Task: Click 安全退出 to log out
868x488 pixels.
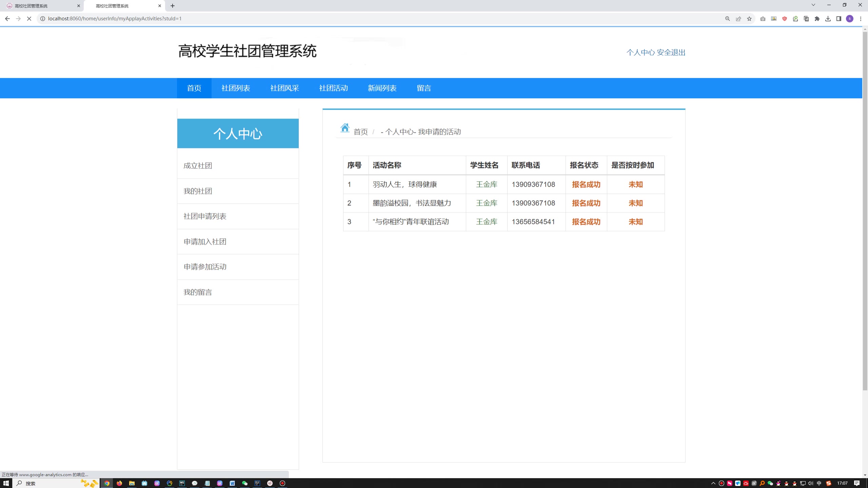Action: tap(671, 53)
